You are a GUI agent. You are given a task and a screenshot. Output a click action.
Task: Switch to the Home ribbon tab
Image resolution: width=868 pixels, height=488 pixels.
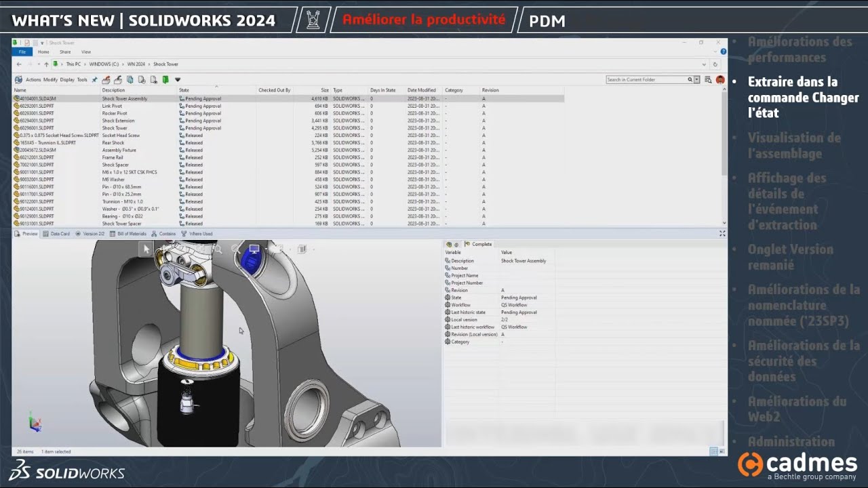click(43, 52)
